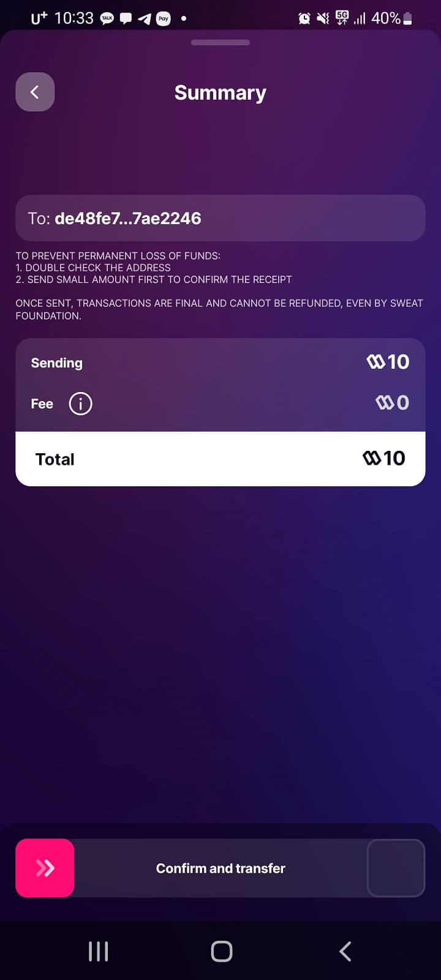Tap the Fee info icon

point(80,403)
